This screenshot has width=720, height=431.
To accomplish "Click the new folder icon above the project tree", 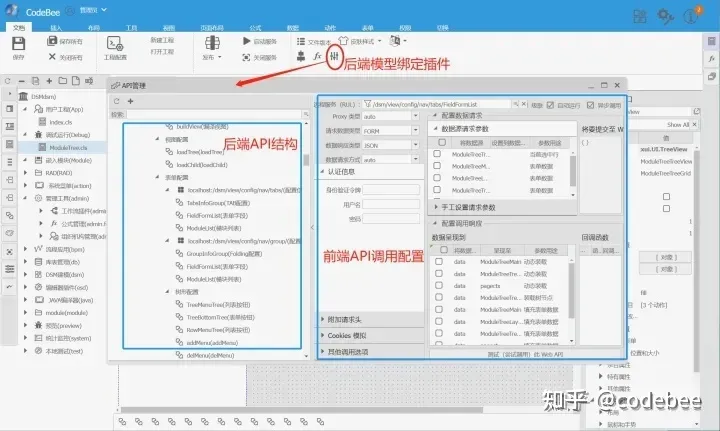I will point(62,81).
